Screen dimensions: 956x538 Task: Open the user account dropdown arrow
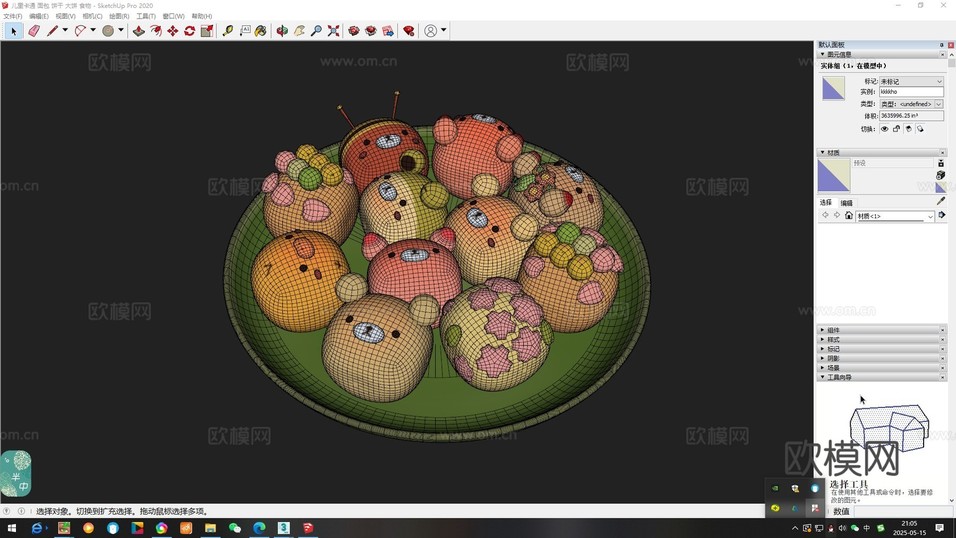443,30
